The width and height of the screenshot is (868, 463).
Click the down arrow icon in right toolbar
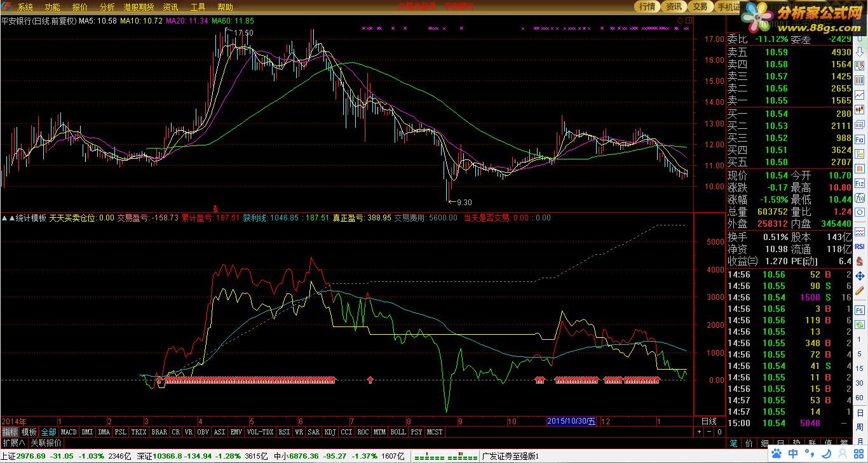(859, 51)
